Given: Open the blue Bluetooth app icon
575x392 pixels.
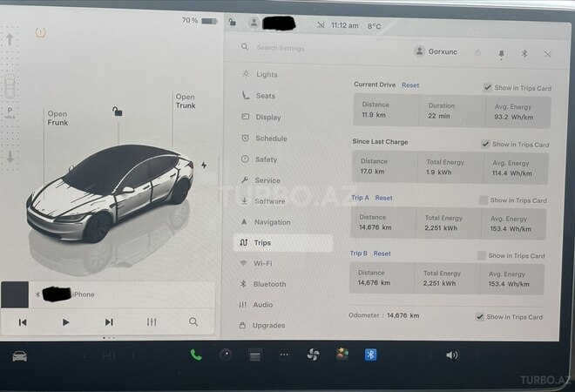Looking at the screenshot, I should [370, 355].
